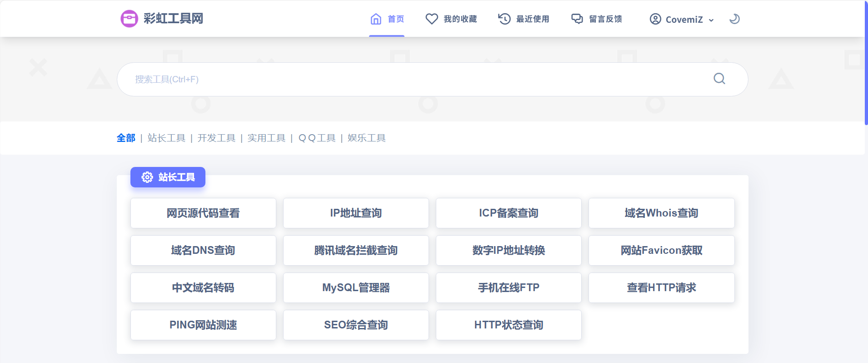Open the 娱乐工具 category
Screen dimensions: 868x363
(366, 138)
